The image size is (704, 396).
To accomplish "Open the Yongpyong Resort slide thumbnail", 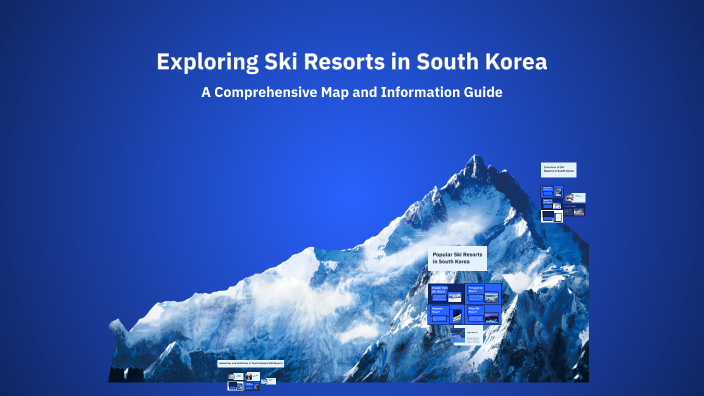I will tap(483, 294).
